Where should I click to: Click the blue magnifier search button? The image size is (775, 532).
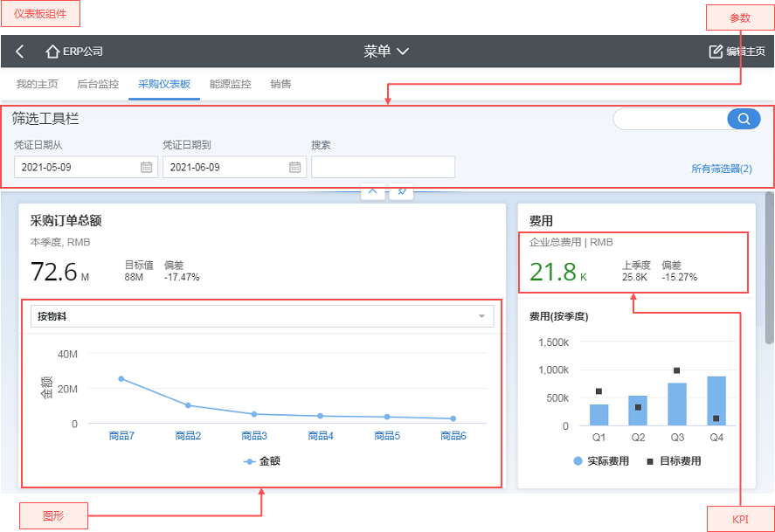(x=743, y=119)
